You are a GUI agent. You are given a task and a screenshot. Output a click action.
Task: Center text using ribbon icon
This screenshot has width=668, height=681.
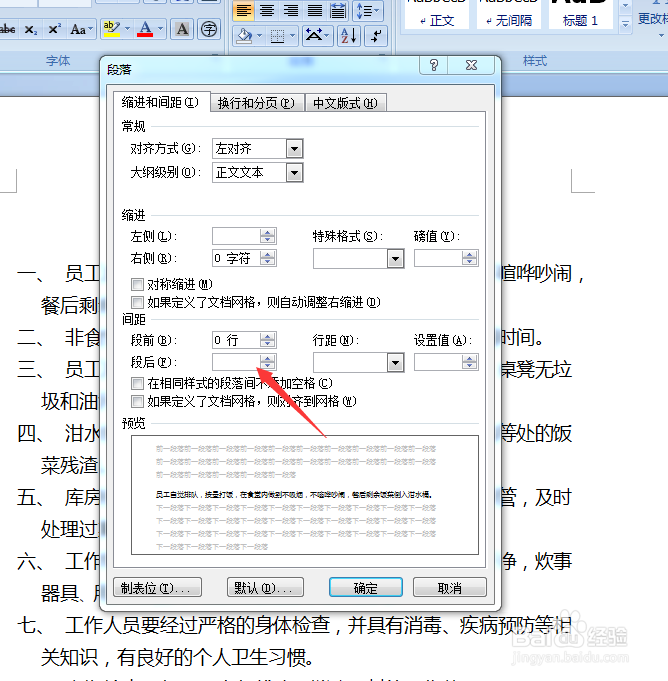coord(267,10)
